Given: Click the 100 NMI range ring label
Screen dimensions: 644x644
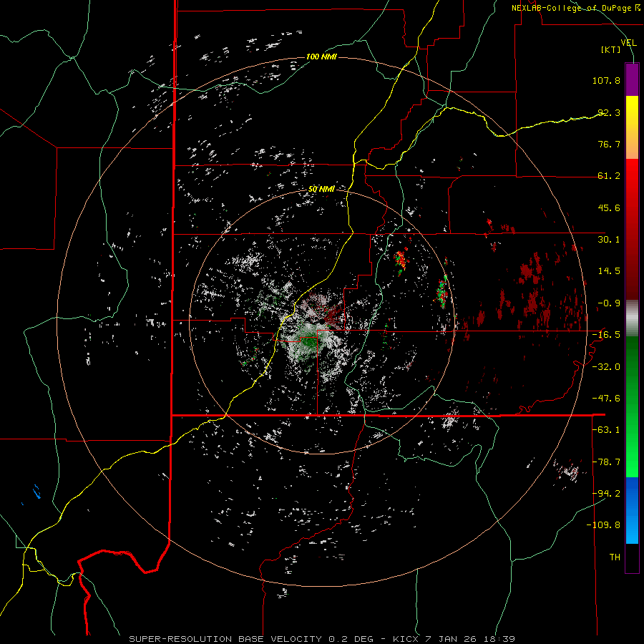Looking at the screenshot, I should [321, 57].
